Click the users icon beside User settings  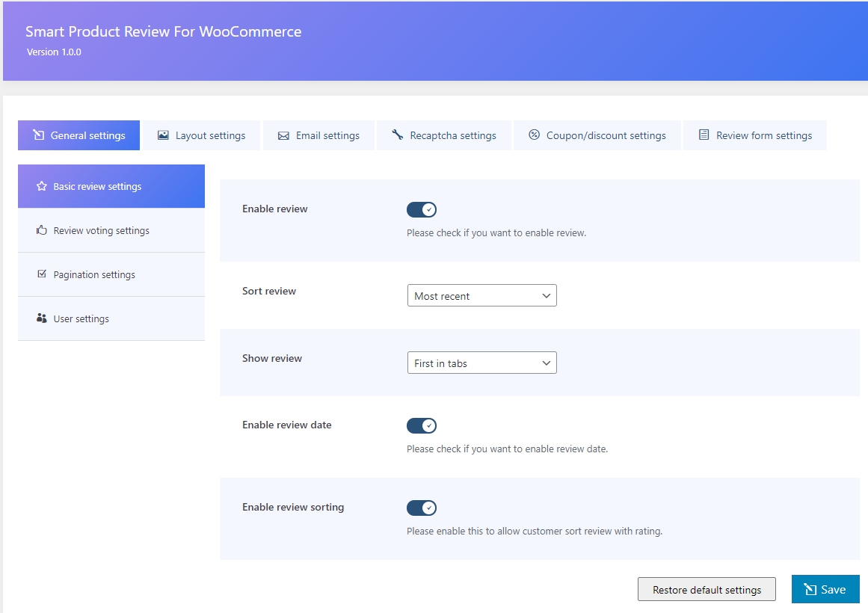[x=42, y=318]
